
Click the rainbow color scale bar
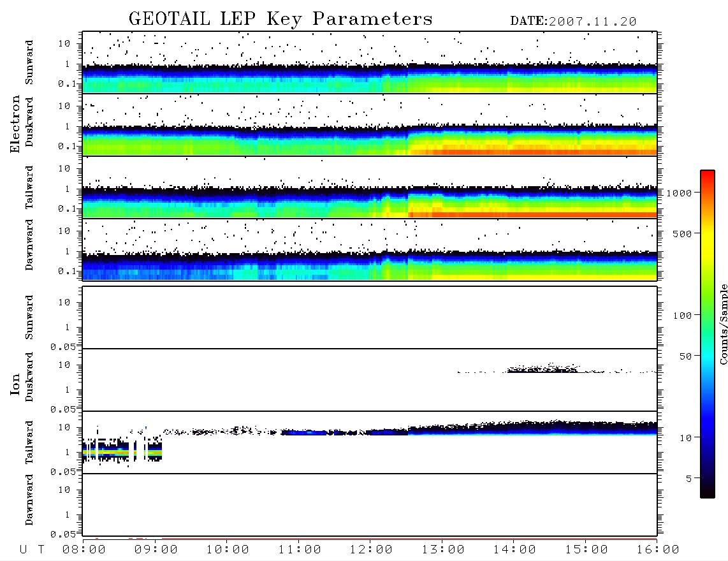pyautogui.click(x=707, y=334)
